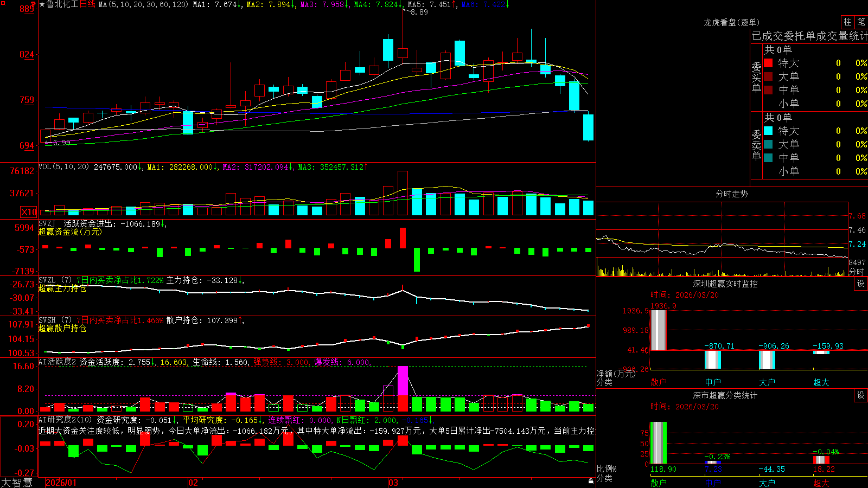
Task: Click the red question mark help icon
Action: tap(33, 4)
